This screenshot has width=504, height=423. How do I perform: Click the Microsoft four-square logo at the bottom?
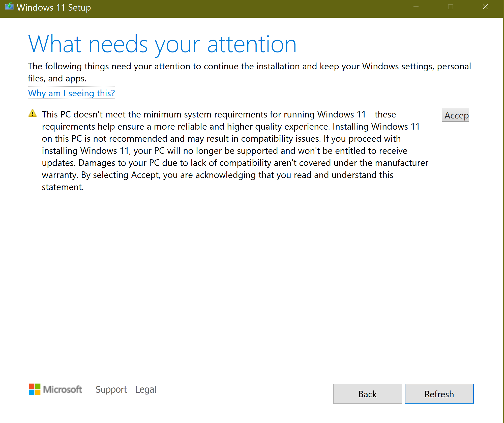point(35,389)
